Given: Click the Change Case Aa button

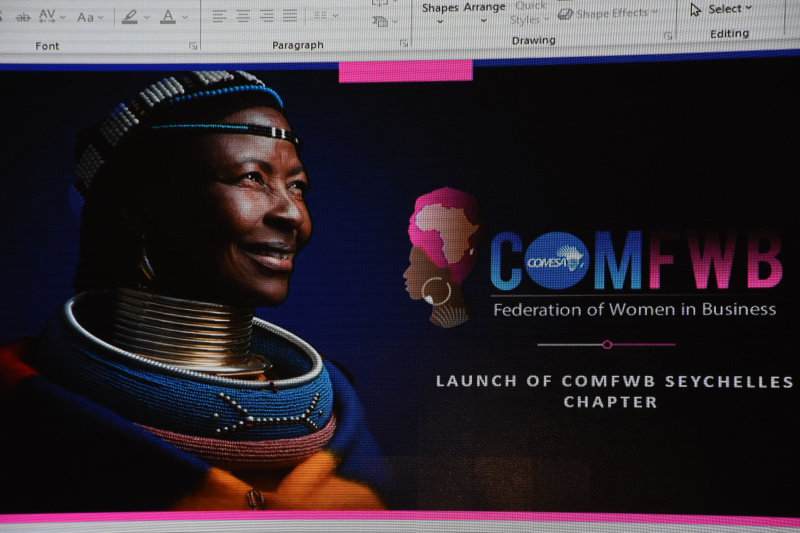Looking at the screenshot, I should tap(85, 17).
